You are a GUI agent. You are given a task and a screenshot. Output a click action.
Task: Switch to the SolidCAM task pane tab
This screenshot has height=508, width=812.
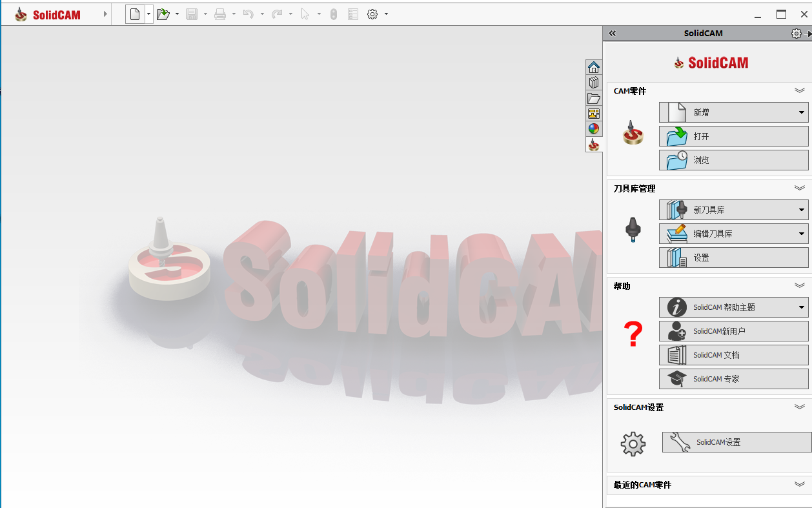594,145
